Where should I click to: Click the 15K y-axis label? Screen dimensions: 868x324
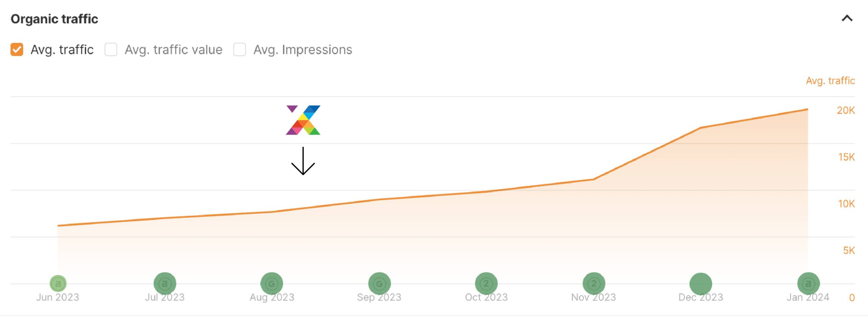click(846, 157)
